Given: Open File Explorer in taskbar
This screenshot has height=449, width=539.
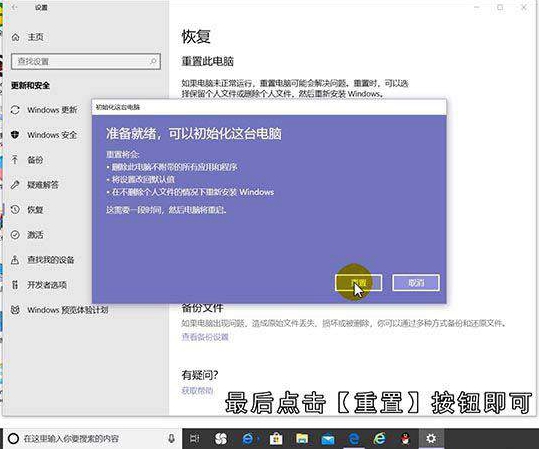Looking at the screenshot, I should 302,439.
